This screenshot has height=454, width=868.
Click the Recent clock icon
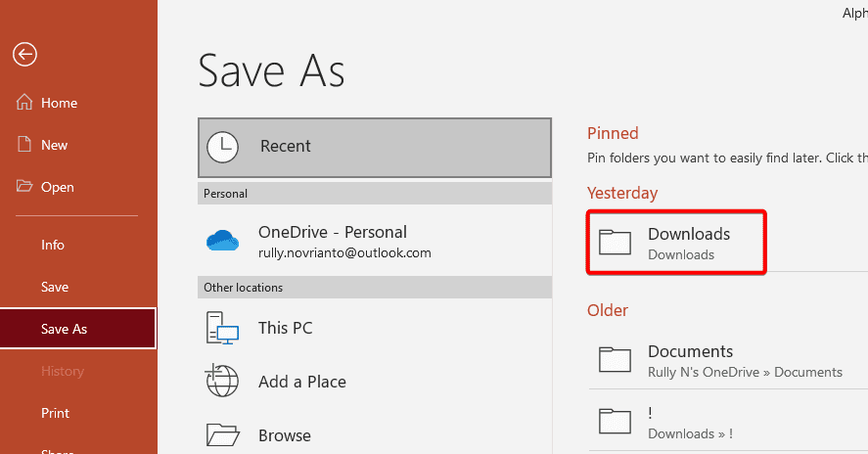222,148
